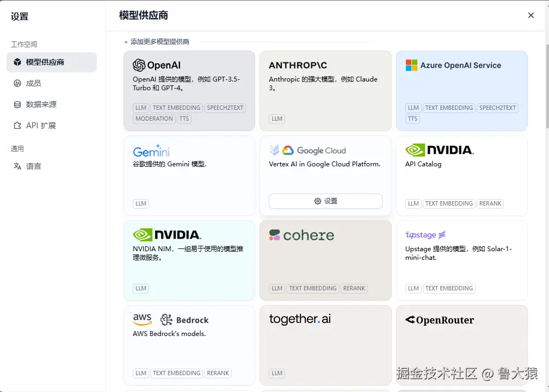Click the NVIDIA logo on NIM card
The image size is (549, 392).
(167, 235)
